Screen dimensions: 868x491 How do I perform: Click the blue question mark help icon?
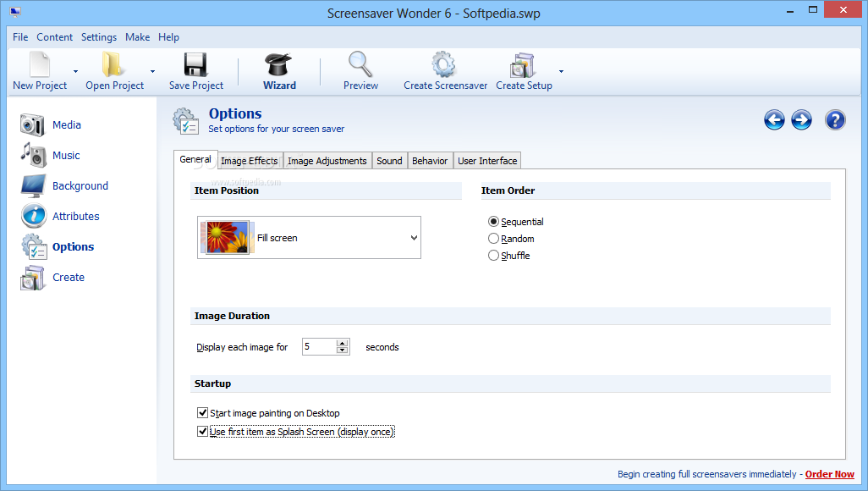coord(835,119)
